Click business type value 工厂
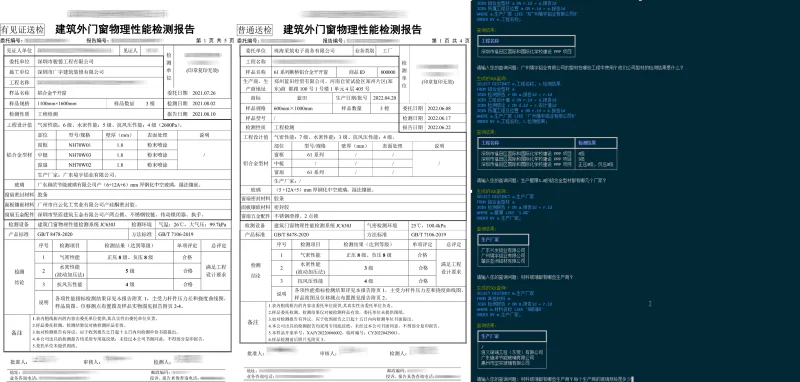The width and height of the screenshot is (800, 382). [x=387, y=51]
